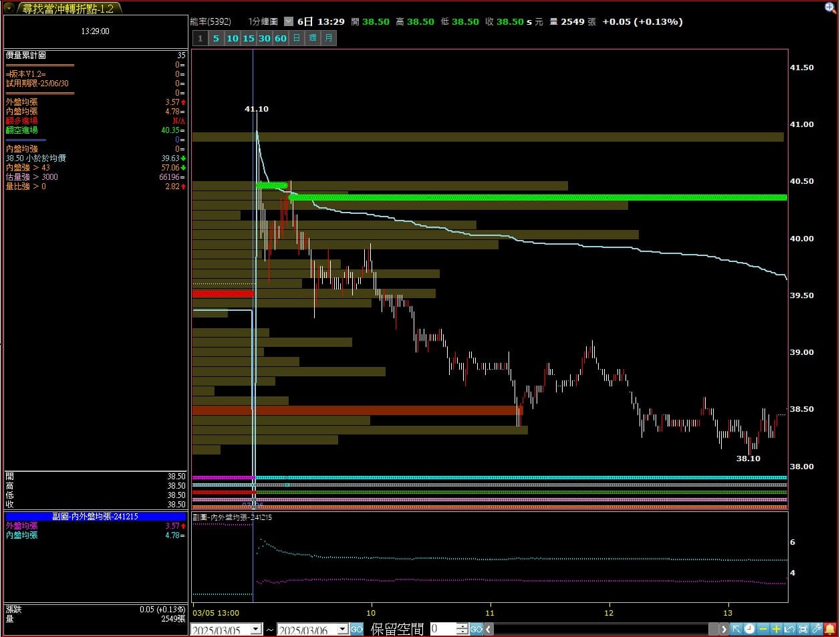Click the clock icon in bottom toolbar

click(x=749, y=629)
